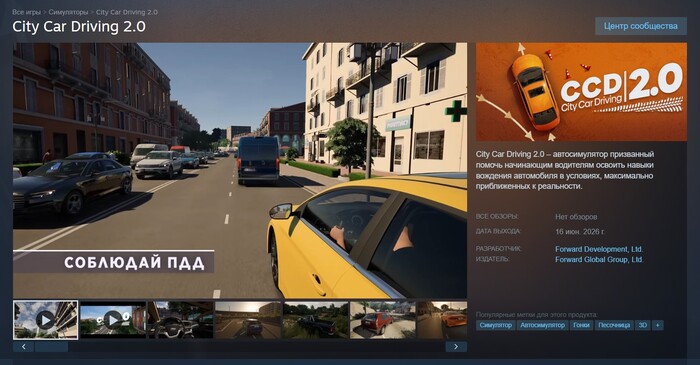Open the red car screenshot thumbnail
This screenshot has height=365, width=700.
pyautogui.click(x=383, y=320)
